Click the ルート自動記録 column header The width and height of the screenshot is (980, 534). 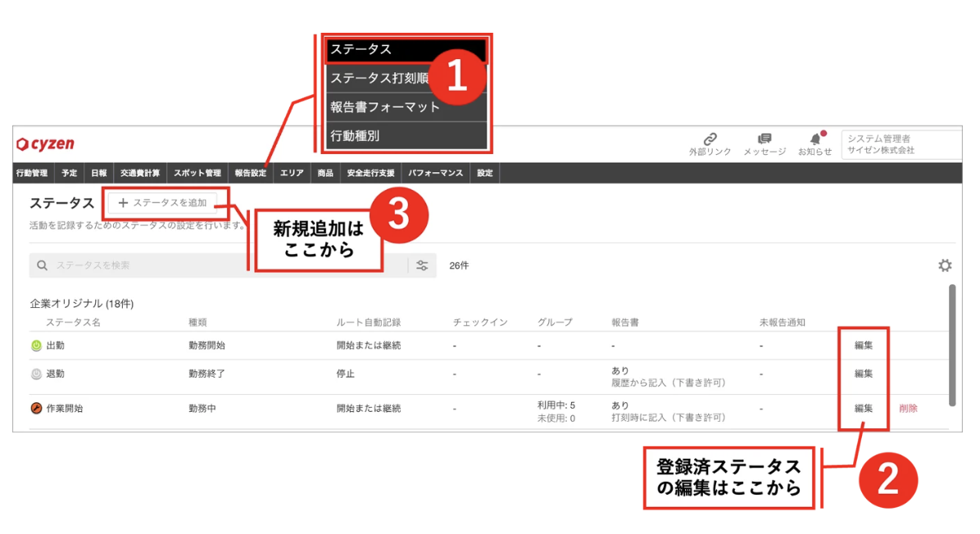(368, 322)
